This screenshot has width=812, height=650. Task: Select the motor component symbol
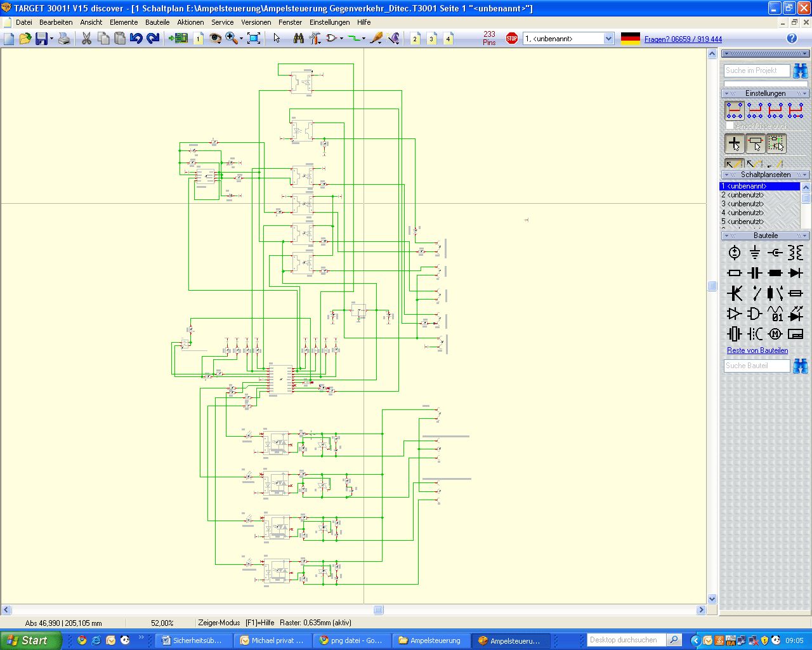pos(775,334)
